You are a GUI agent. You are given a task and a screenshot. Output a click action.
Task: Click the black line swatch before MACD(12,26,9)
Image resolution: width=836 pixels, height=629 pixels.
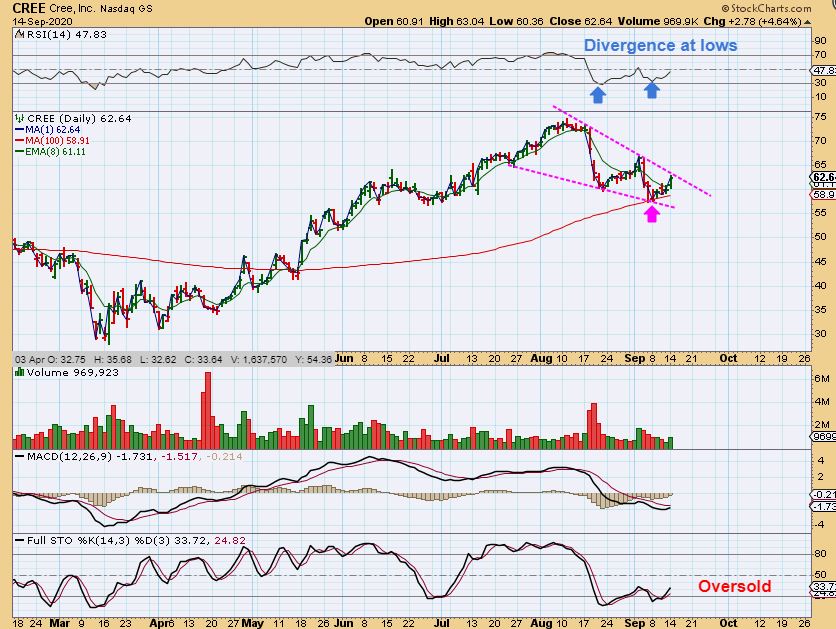tap(20, 457)
